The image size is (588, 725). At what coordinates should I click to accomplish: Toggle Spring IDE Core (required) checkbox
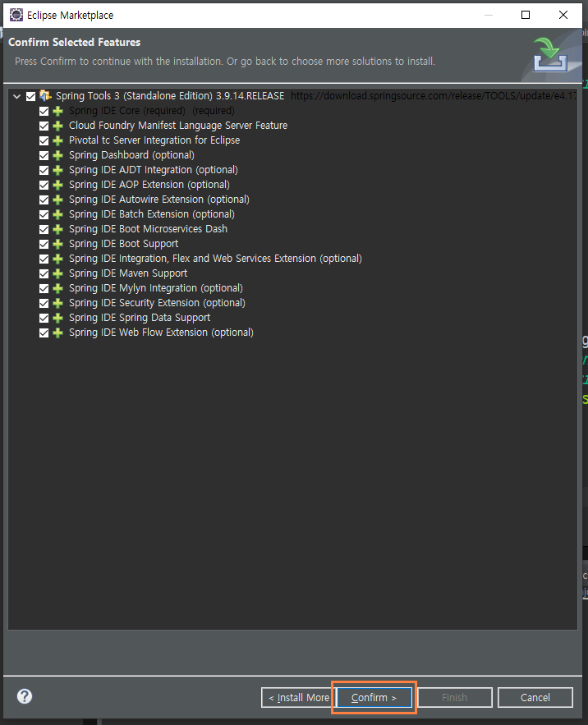(44, 111)
